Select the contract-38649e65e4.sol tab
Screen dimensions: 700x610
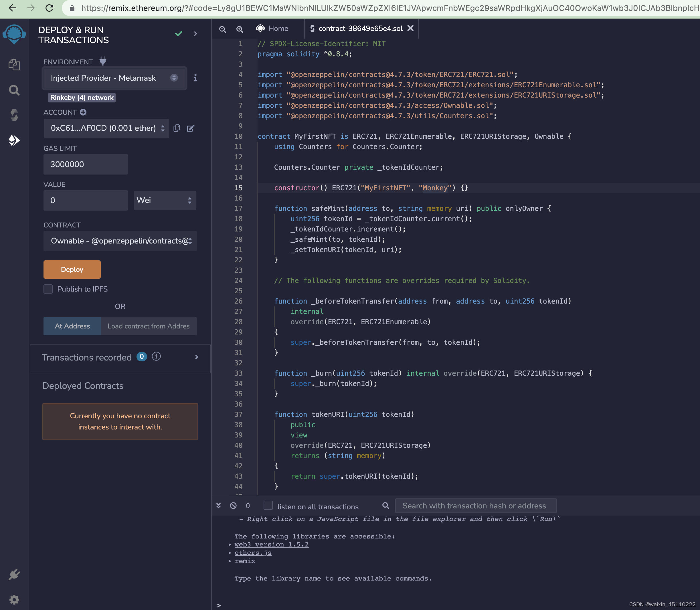pyautogui.click(x=360, y=29)
